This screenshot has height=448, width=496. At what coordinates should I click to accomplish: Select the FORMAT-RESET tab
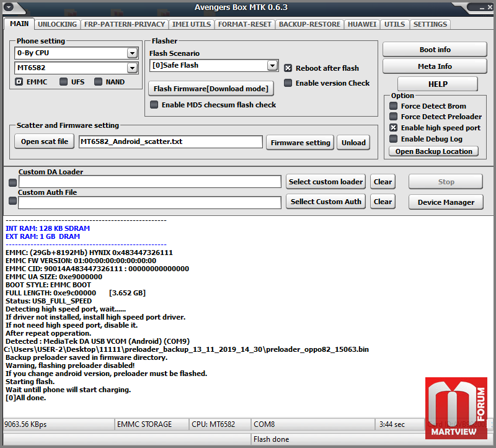(x=244, y=24)
